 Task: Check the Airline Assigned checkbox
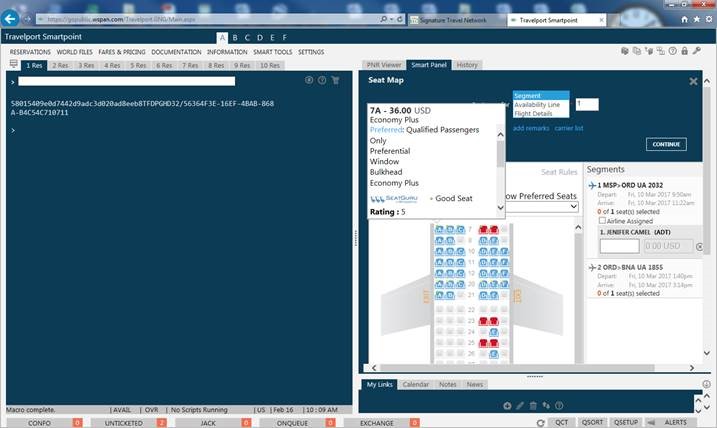(602, 220)
